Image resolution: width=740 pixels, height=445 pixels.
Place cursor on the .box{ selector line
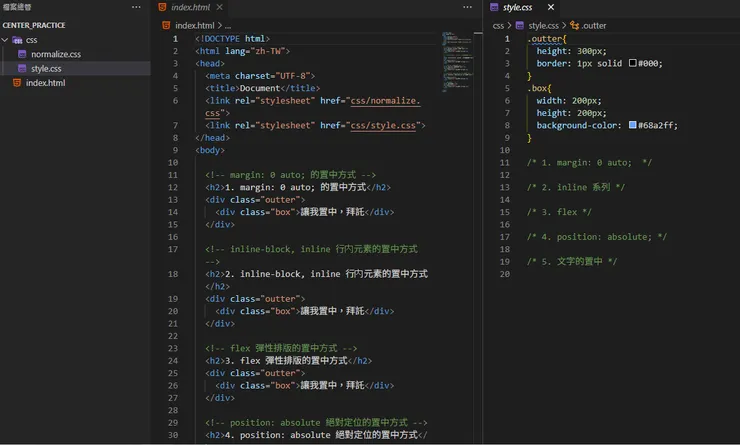click(x=539, y=88)
